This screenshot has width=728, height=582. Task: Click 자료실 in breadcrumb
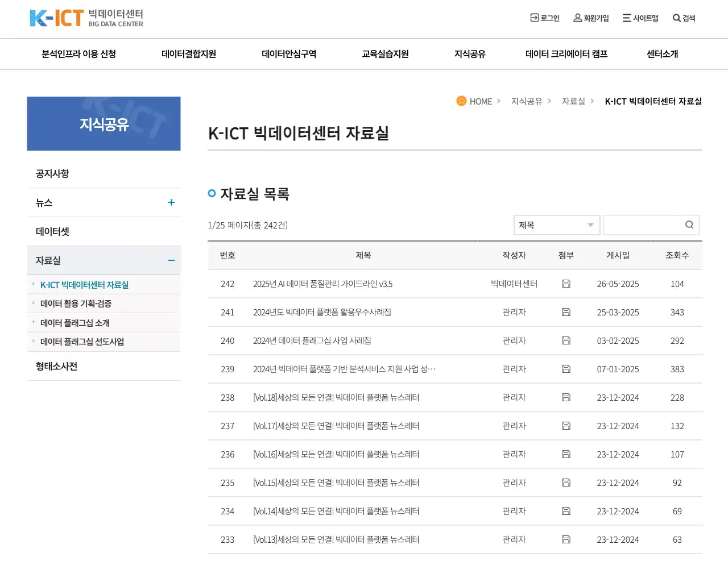573,101
